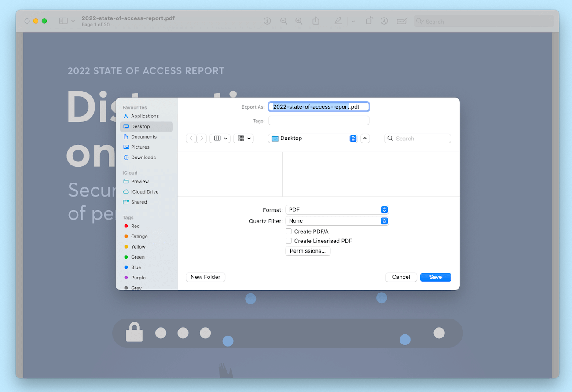
Task: Click the Export As filename field
Action: pyautogui.click(x=319, y=107)
